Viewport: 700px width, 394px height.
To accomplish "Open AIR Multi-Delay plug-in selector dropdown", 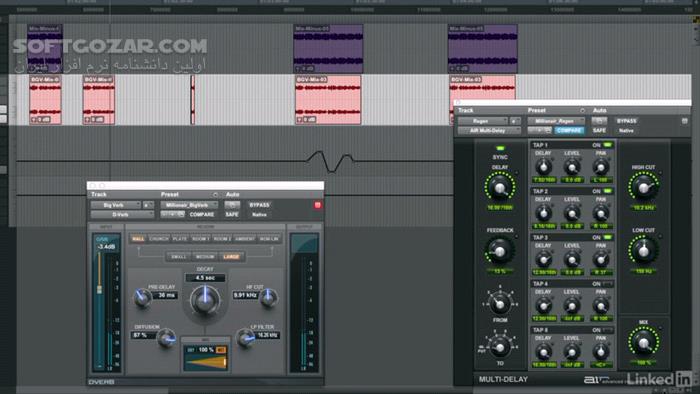I will (489, 131).
